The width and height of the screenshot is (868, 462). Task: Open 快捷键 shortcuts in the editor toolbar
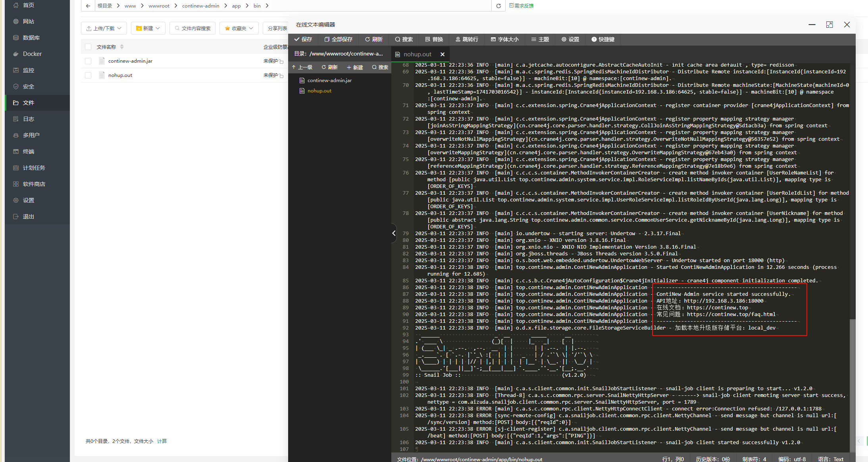point(603,39)
